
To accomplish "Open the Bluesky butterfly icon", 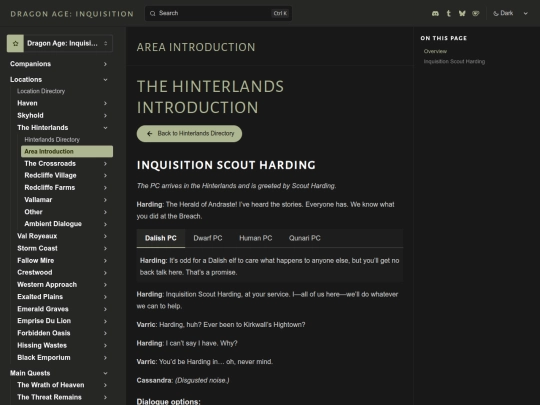I will 462,13.
